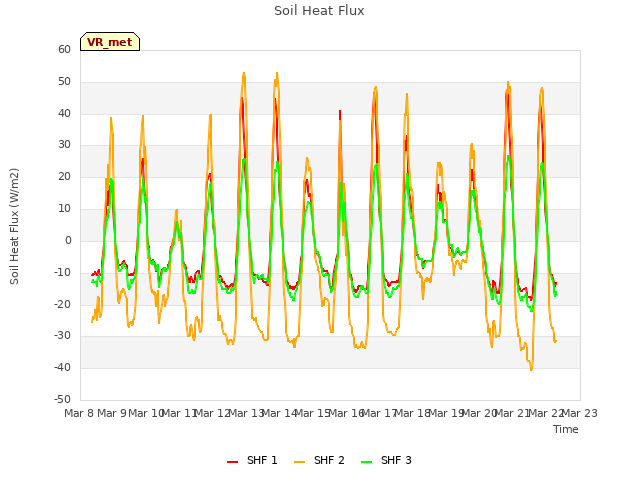Toggle SHF 1 series in the legend
640x480 pixels.
point(252,460)
